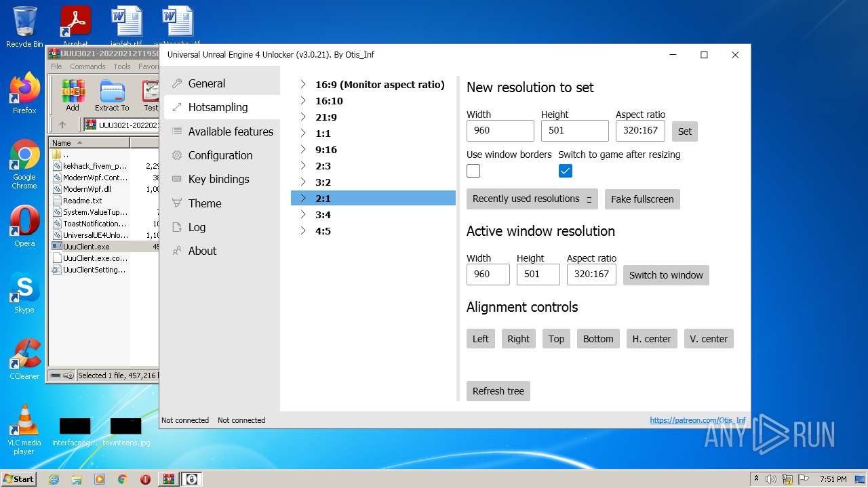Click the Switch to window button
This screenshot has width=868, height=488.
click(x=666, y=275)
